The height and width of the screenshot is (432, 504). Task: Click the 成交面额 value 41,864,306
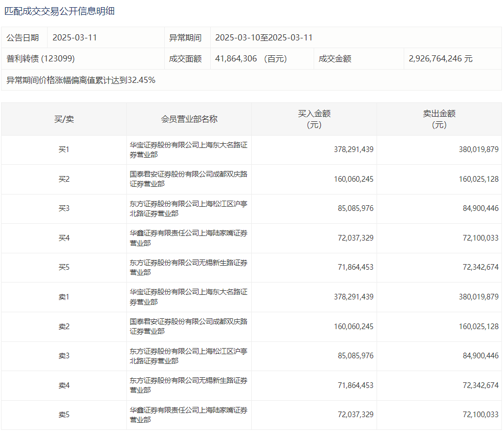point(236,59)
